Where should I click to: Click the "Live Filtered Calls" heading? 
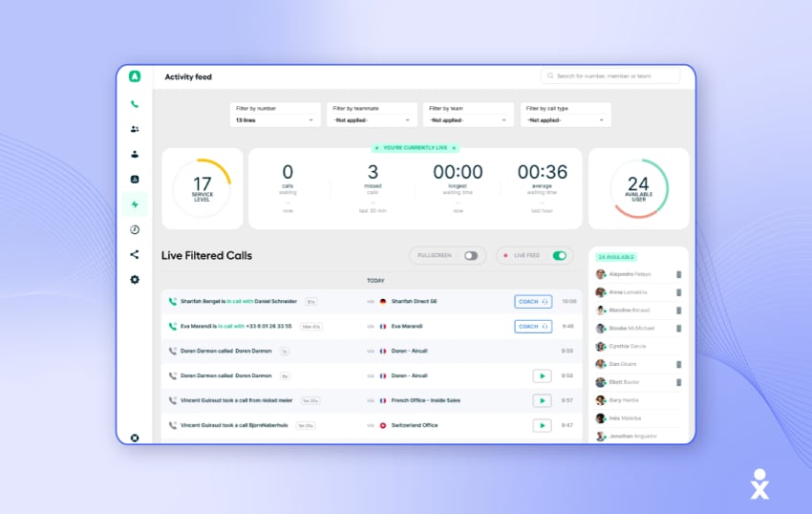(206, 255)
